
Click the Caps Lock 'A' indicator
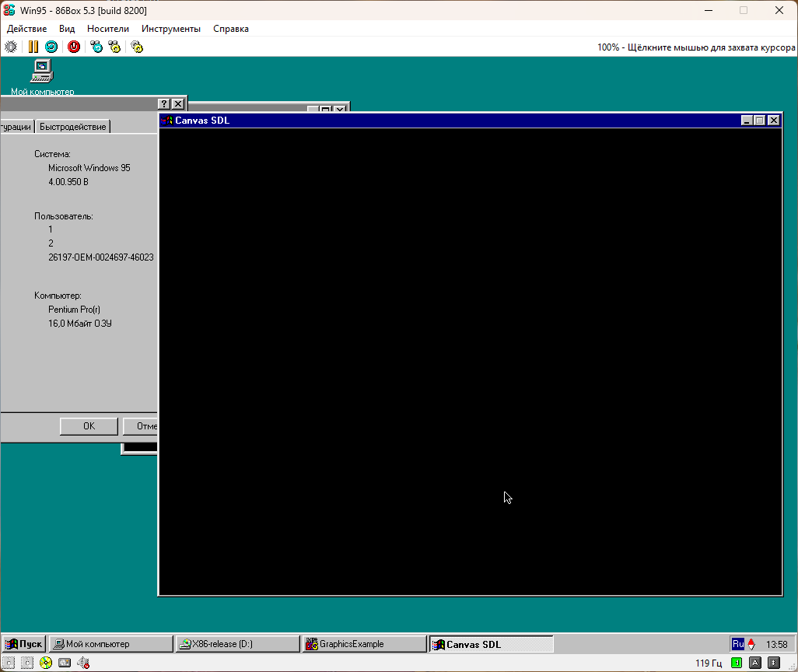click(755, 663)
